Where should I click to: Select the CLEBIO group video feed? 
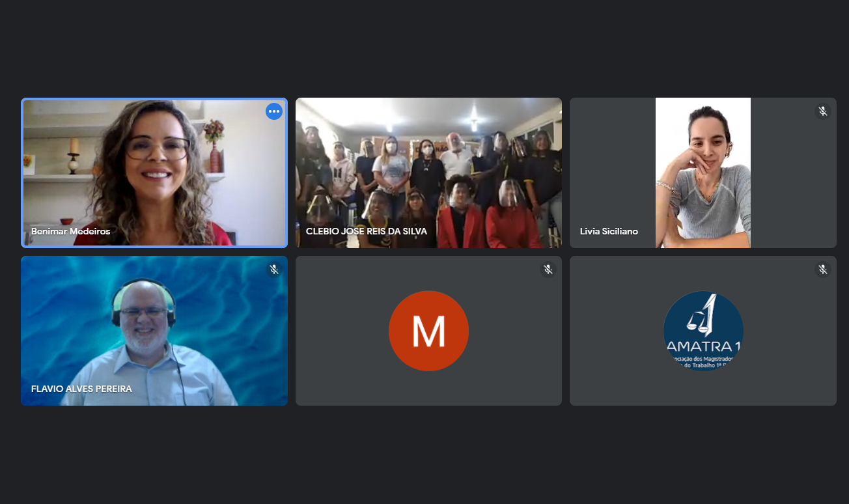click(x=428, y=173)
